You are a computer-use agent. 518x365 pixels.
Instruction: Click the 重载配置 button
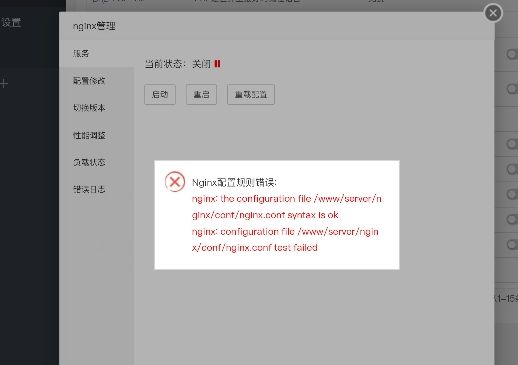251,95
